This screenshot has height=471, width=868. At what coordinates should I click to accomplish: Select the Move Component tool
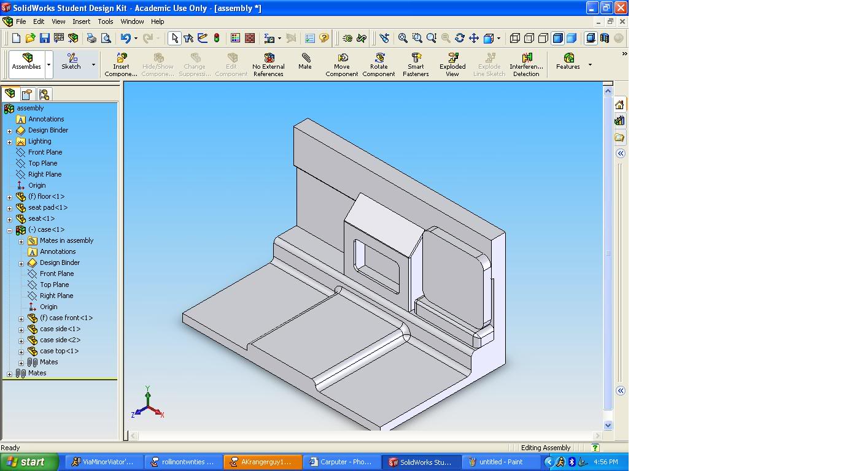341,64
